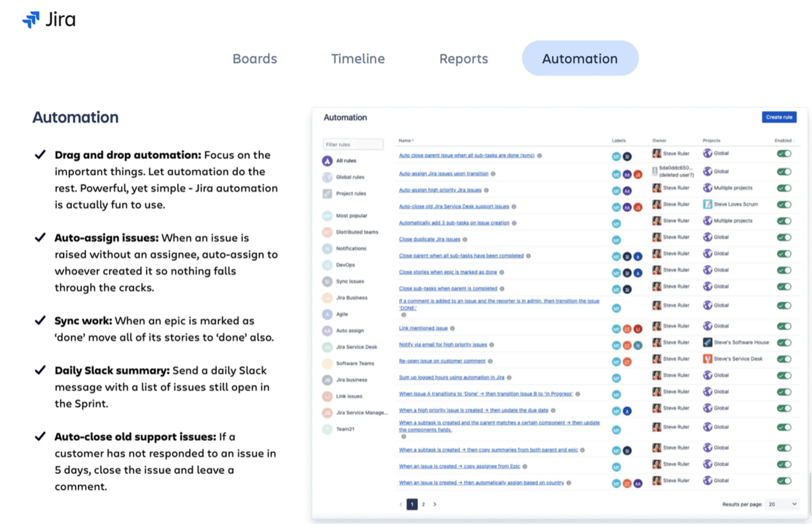The height and width of the screenshot is (525, 812).
Task: Open Automatically add 3 sub-tasks on issue creation
Action: pyautogui.click(x=454, y=223)
